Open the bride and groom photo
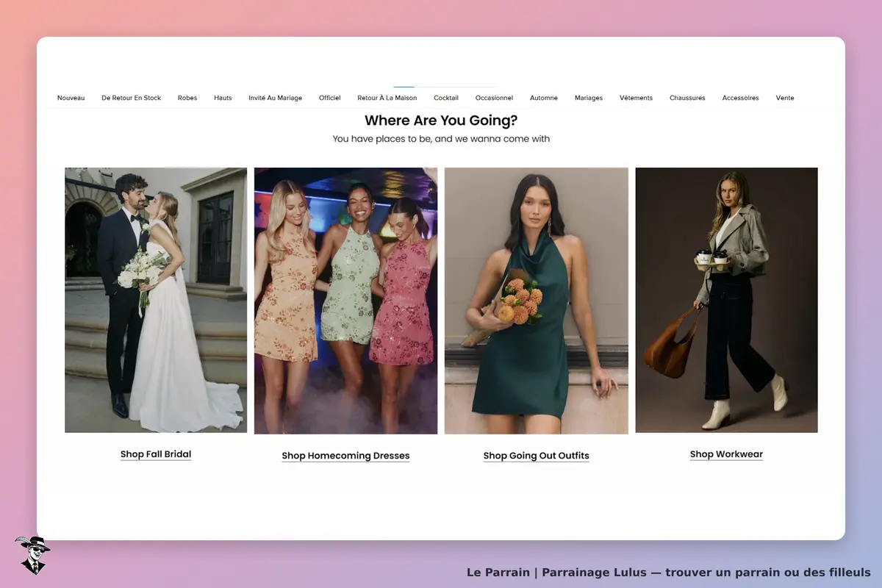This screenshot has width=882, height=588. (156, 300)
